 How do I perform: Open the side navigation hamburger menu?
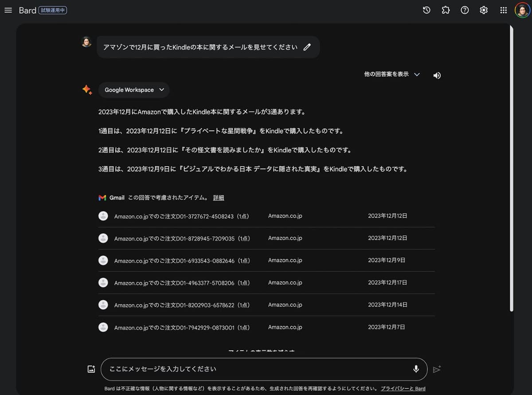pos(8,10)
